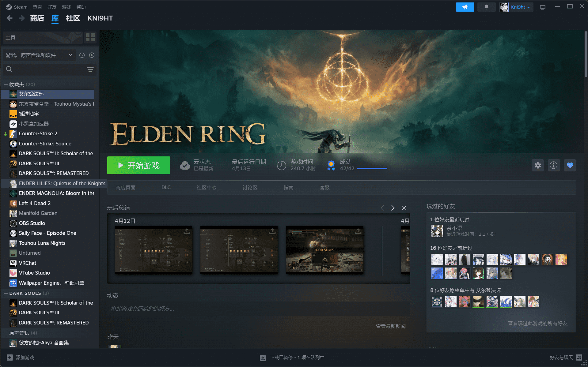This screenshot has width=588, height=367.
Task: Go back with the left arrow
Action: [x=9, y=18]
